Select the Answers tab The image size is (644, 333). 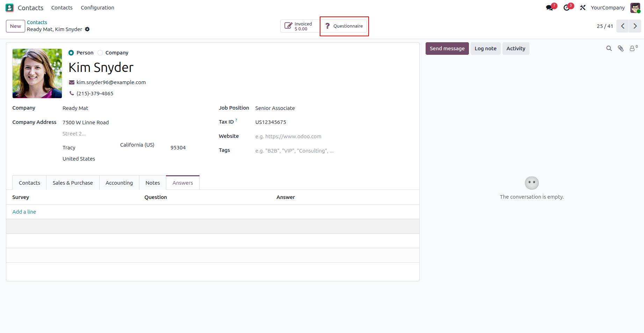[x=183, y=183]
